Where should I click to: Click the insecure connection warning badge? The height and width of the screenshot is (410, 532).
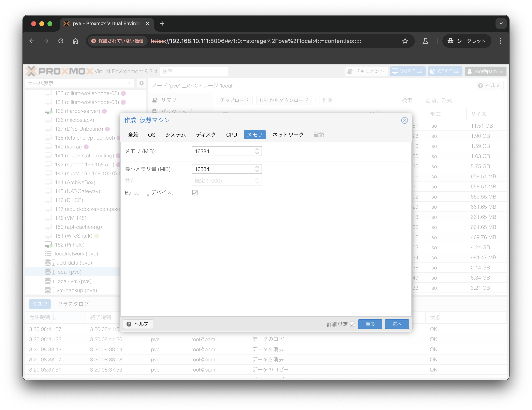pos(118,41)
